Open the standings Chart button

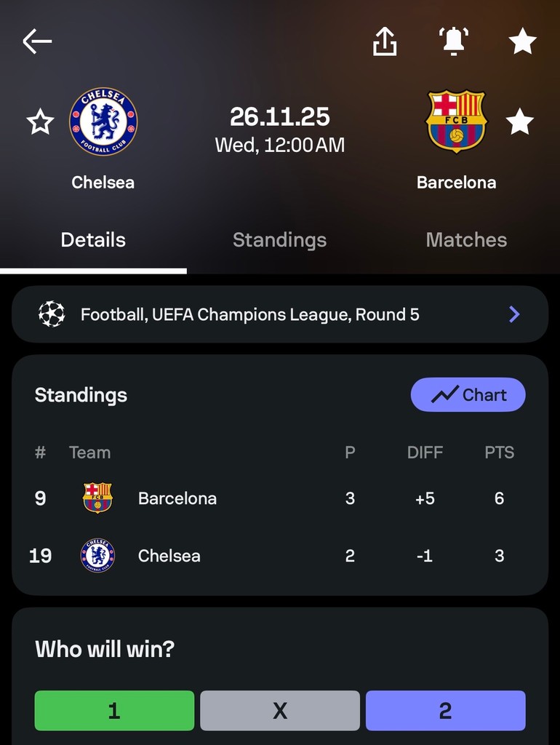468,394
